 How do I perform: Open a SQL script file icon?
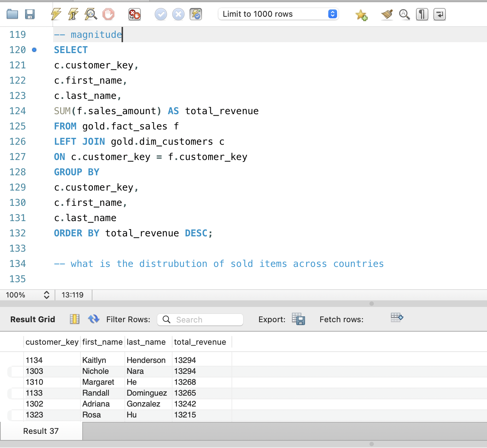click(12, 15)
